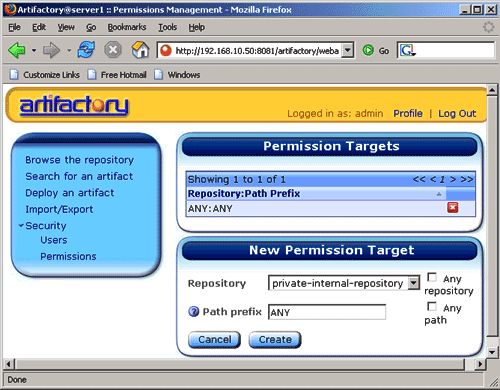Click the green Back arrow button
Image resolution: width=500 pixels, height=390 pixels.
pos(17,50)
